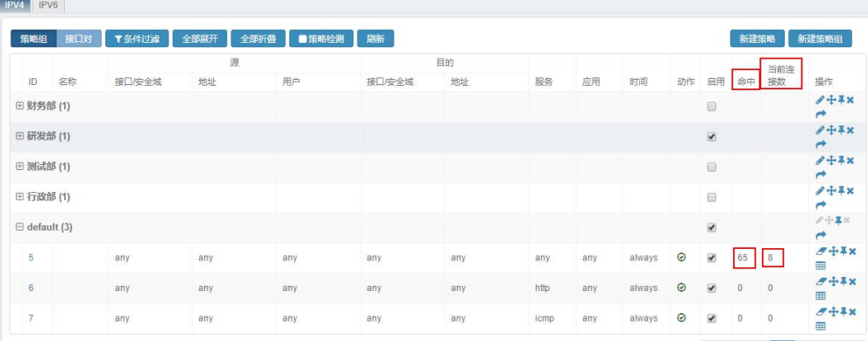Click the eraser icon for policy 5

pyautogui.click(x=821, y=252)
